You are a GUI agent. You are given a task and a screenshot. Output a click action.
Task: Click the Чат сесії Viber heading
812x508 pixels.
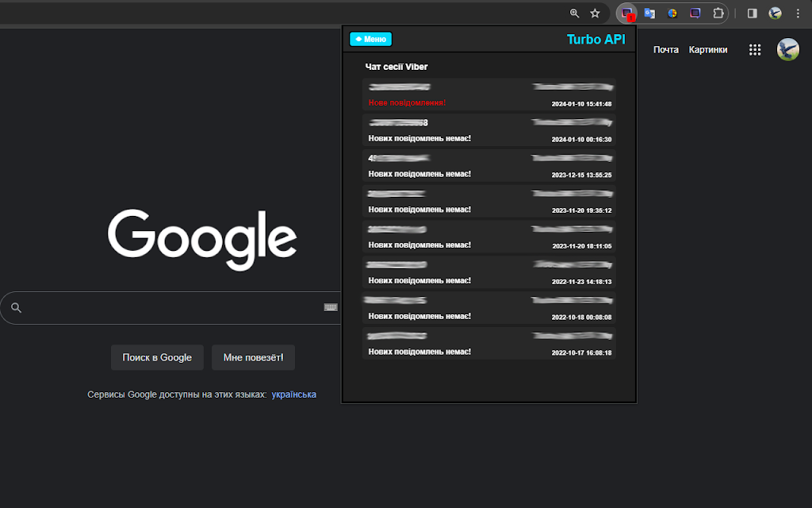[x=396, y=67]
